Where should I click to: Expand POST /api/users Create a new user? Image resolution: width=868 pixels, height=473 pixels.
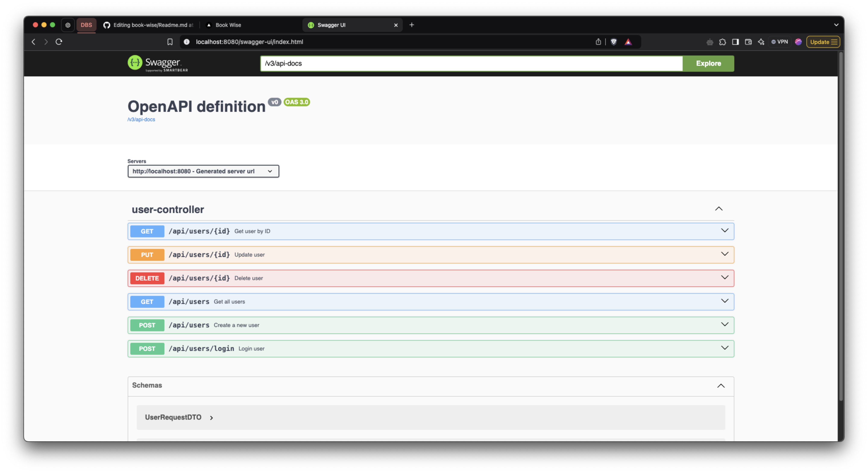pyautogui.click(x=431, y=325)
